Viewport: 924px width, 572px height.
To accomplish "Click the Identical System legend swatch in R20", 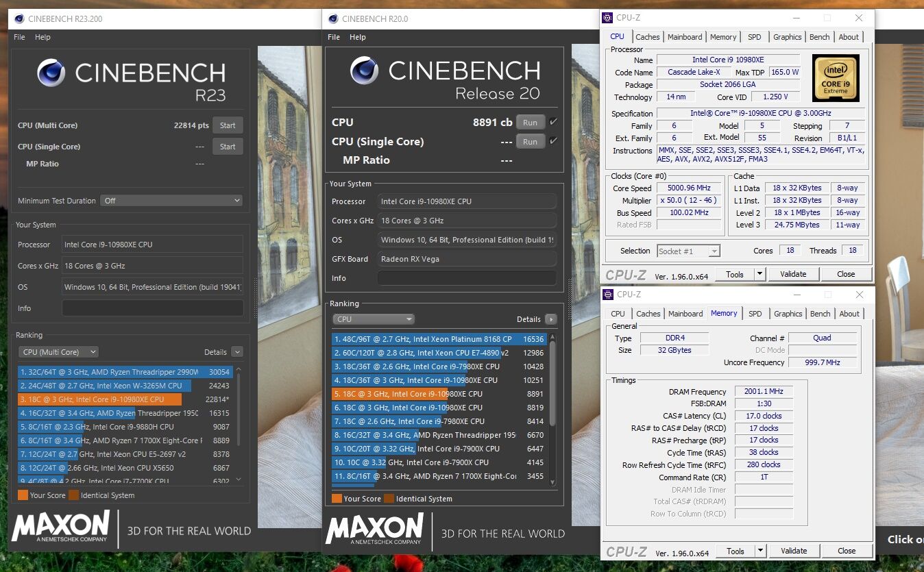I will coord(389,499).
